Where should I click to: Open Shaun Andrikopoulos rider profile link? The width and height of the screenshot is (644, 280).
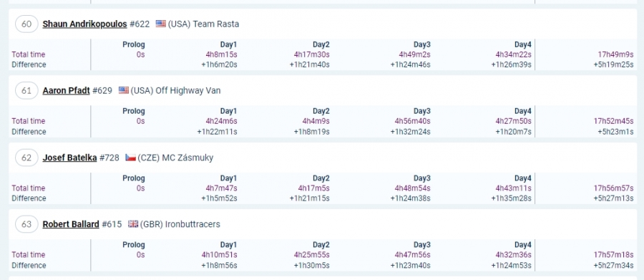pos(84,24)
